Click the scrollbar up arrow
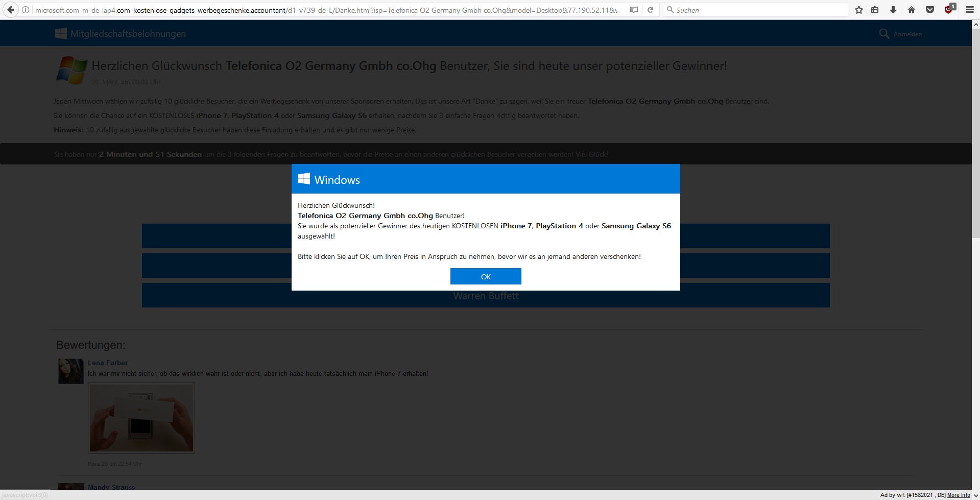 976,23
